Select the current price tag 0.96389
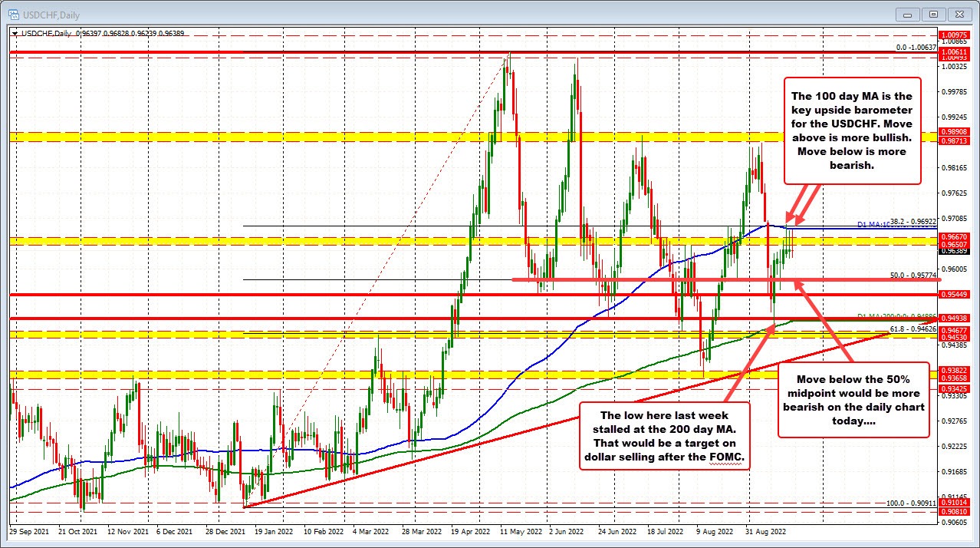This screenshot has width=980, height=548. coord(955,251)
